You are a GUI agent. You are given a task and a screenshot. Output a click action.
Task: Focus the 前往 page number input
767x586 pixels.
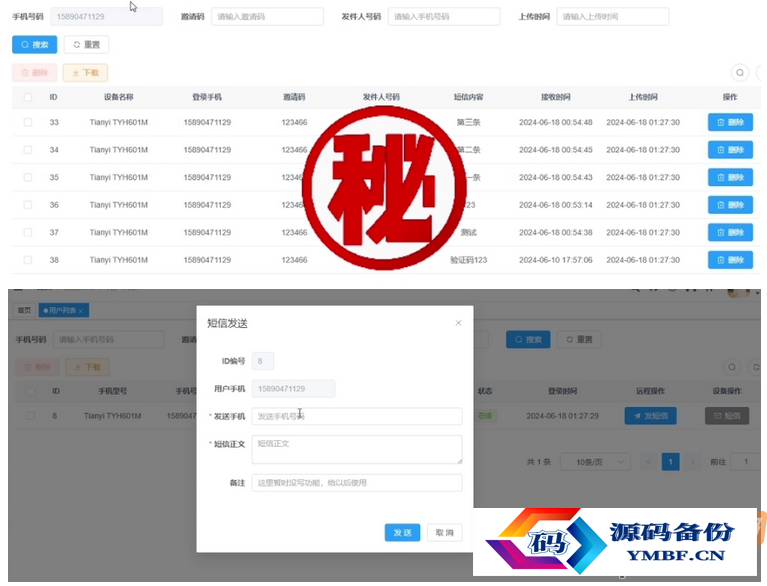[745, 462]
